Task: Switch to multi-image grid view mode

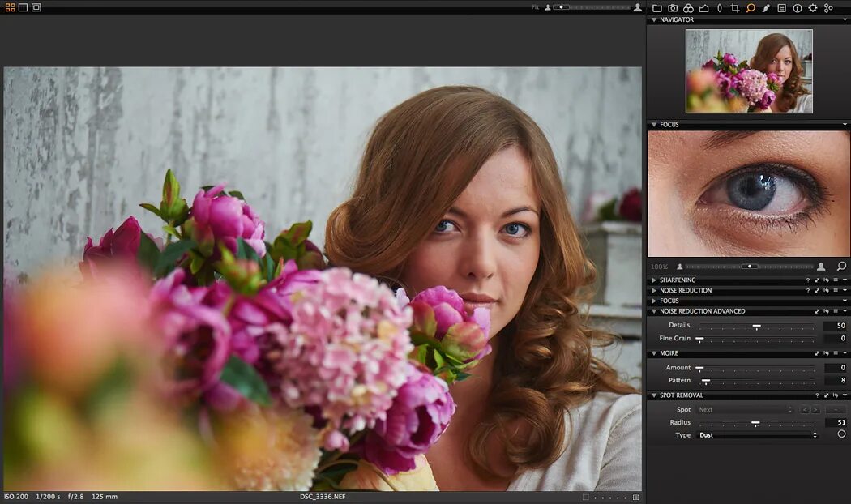Action: [x=11, y=7]
